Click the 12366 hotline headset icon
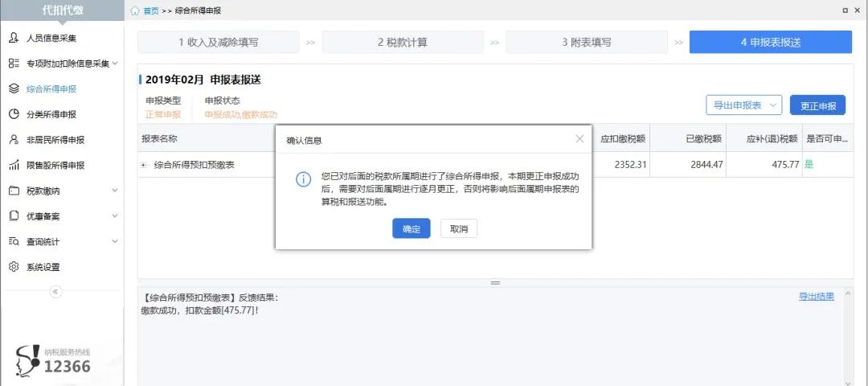868x386 pixels. (x=27, y=360)
